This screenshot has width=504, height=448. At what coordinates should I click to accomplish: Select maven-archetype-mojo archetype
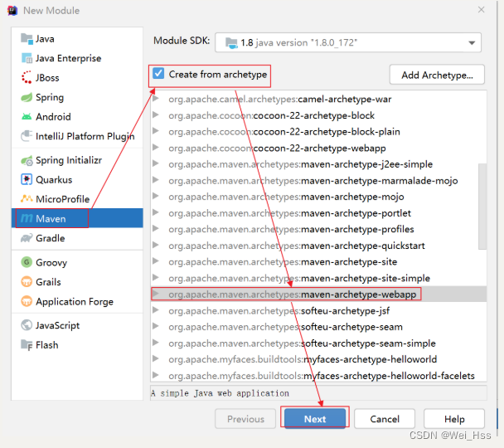[x=318, y=197]
